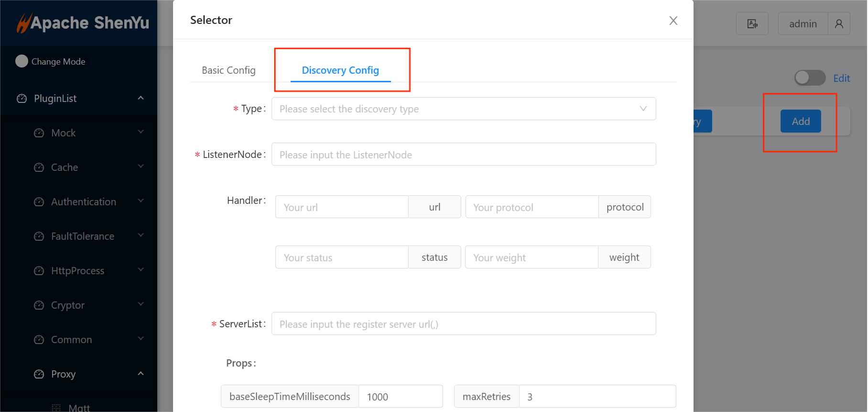Click the PluginList dashboard icon
This screenshot has height=412, width=868.
[22, 99]
